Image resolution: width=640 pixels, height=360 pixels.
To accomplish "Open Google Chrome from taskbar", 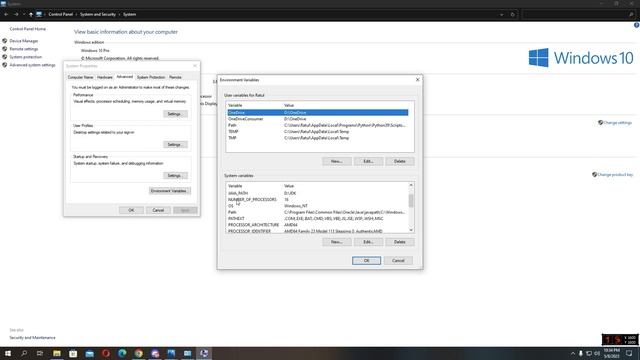I will [x=139, y=353].
